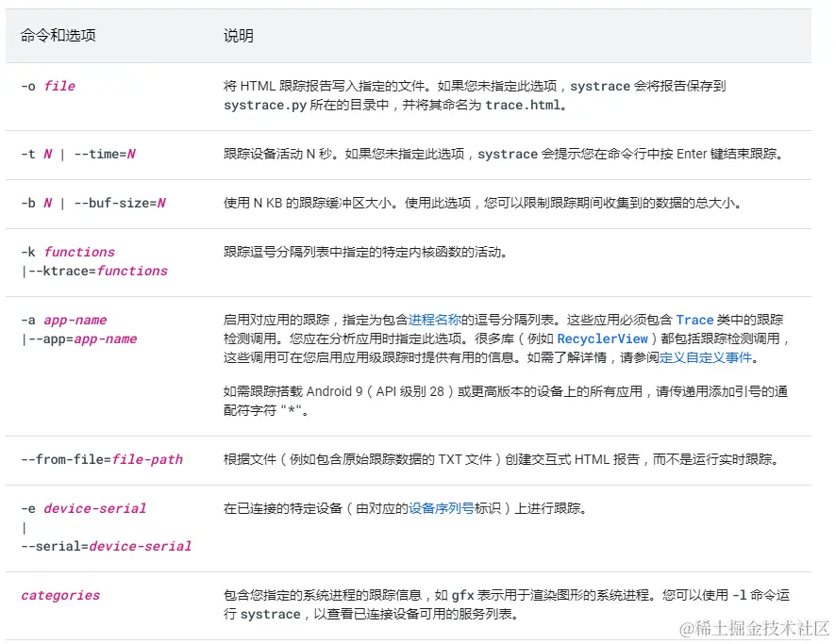Viewport: 836px width, 644px height.
Task: Select the '-k functions' option text
Action: pyautogui.click(x=68, y=252)
